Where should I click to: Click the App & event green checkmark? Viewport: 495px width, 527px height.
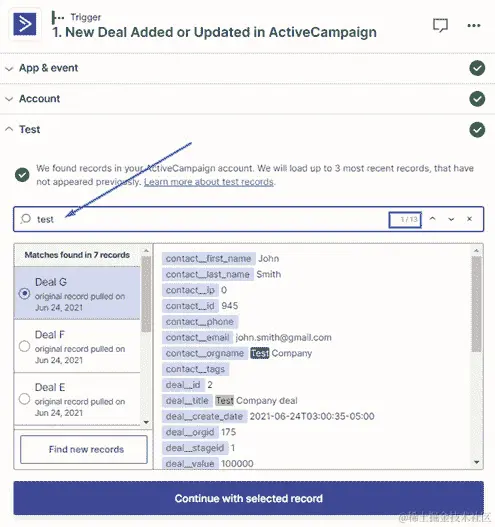(477, 68)
